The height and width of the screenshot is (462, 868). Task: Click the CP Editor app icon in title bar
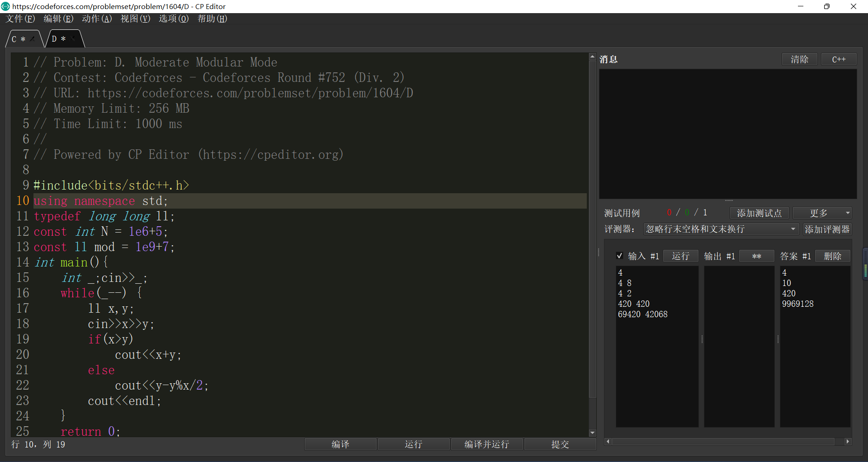(5, 6)
